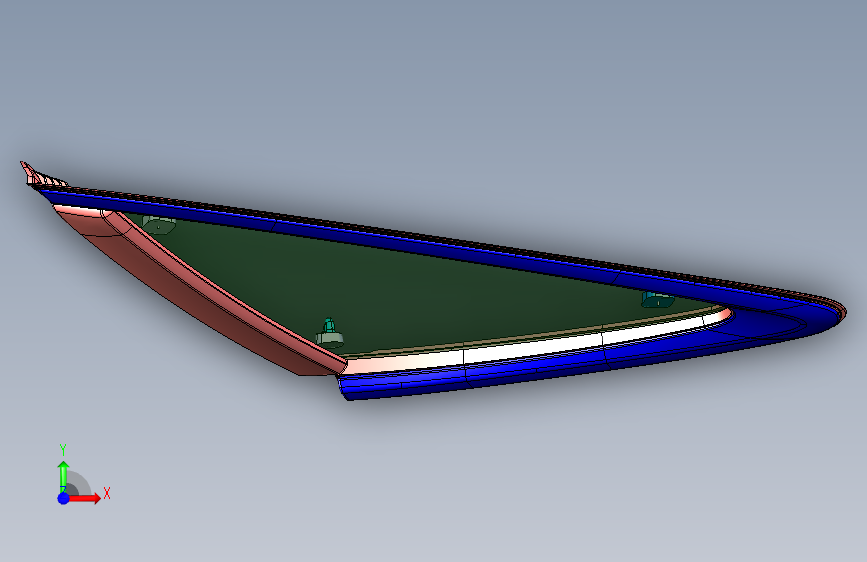Click the red "X" label of the triad
Viewport: 867px width, 562px height.
107,493
